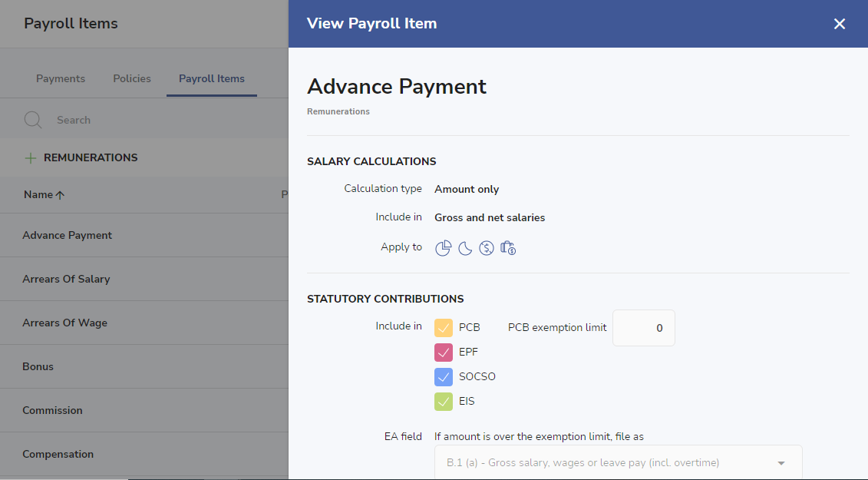Click the search magnifier icon

[x=33, y=120]
